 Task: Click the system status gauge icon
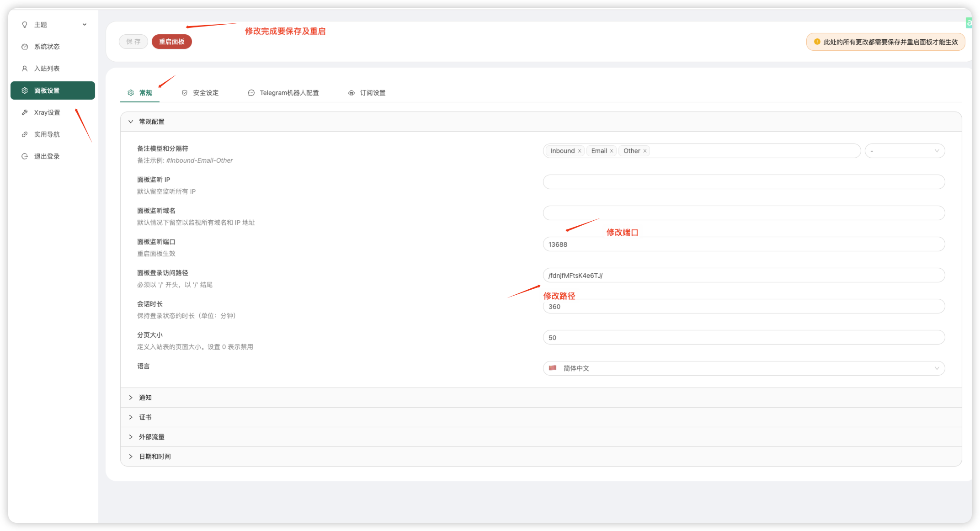[x=25, y=47]
